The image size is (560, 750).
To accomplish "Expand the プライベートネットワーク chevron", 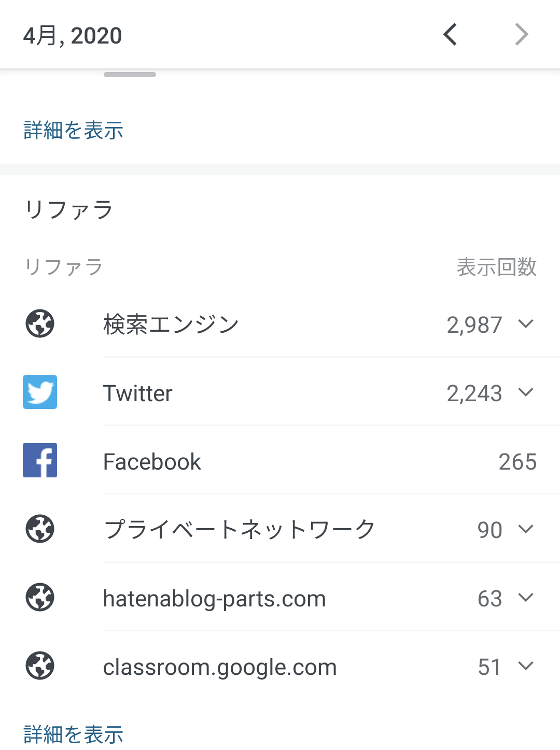I will (x=525, y=529).
